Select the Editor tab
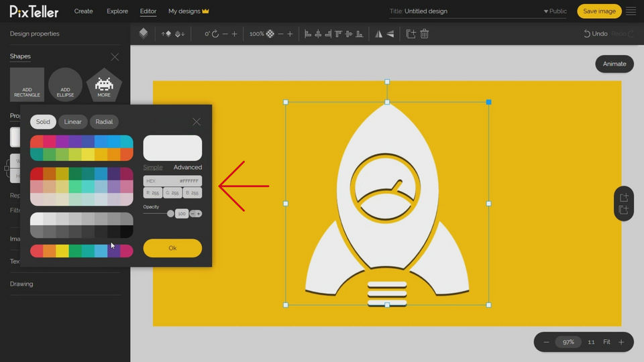This screenshot has height=362, width=644. click(148, 11)
